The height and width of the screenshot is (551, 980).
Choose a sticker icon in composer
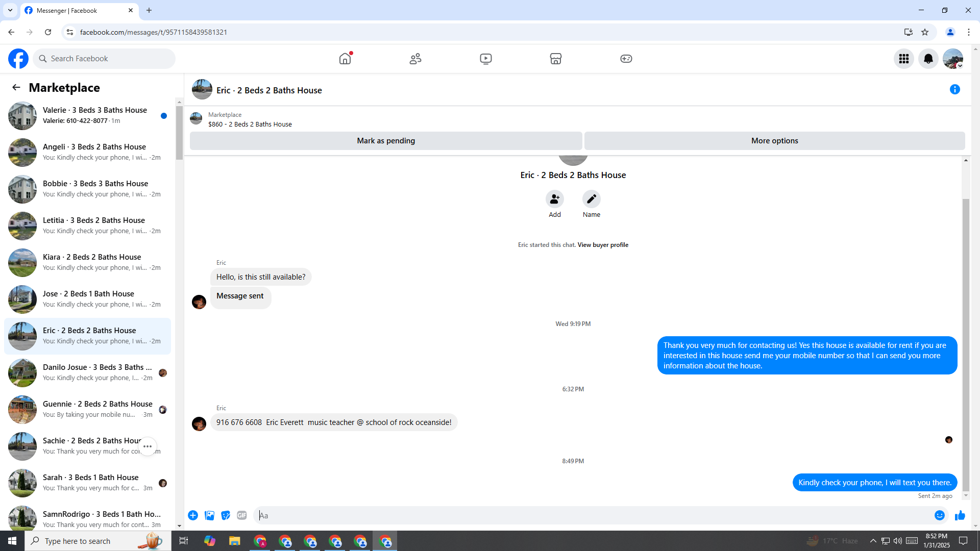coord(226,515)
